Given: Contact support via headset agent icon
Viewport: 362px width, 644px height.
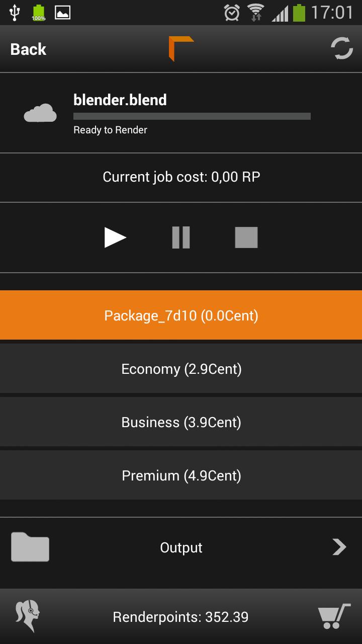Looking at the screenshot, I should point(28,616).
